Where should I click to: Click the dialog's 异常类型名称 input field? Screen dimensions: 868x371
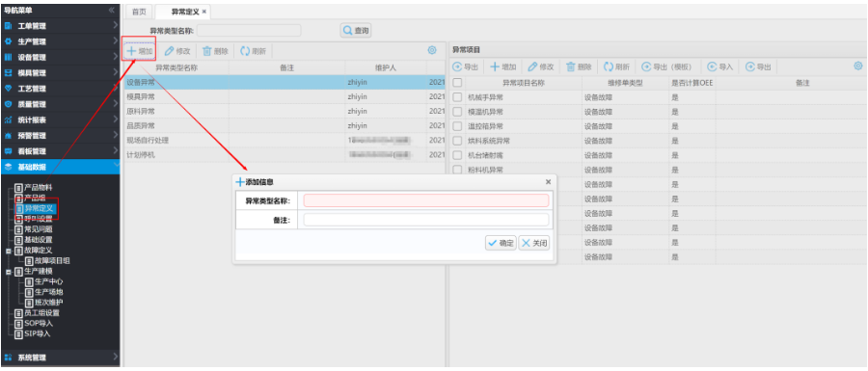[426, 200]
